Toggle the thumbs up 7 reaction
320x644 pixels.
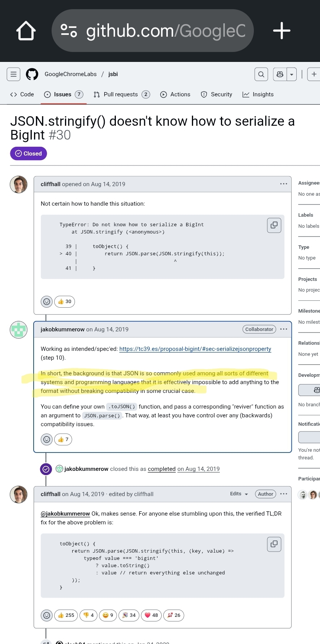(x=63, y=440)
